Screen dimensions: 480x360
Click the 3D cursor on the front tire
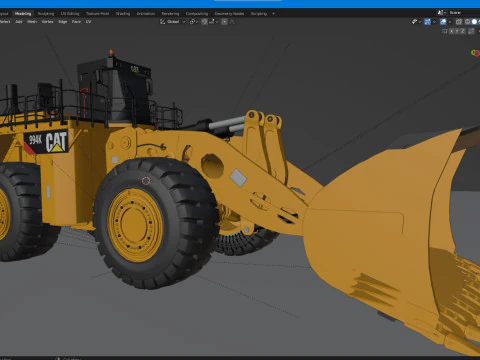(146, 181)
